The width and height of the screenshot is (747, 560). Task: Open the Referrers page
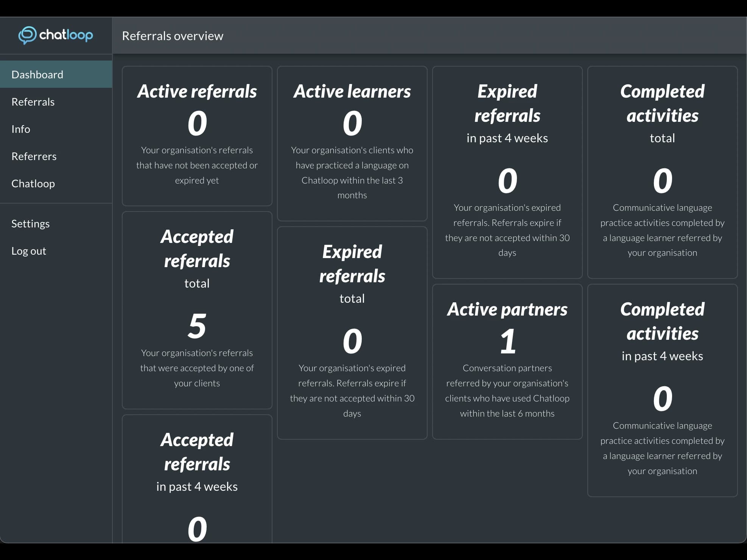pyautogui.click(x=34, y=156)
